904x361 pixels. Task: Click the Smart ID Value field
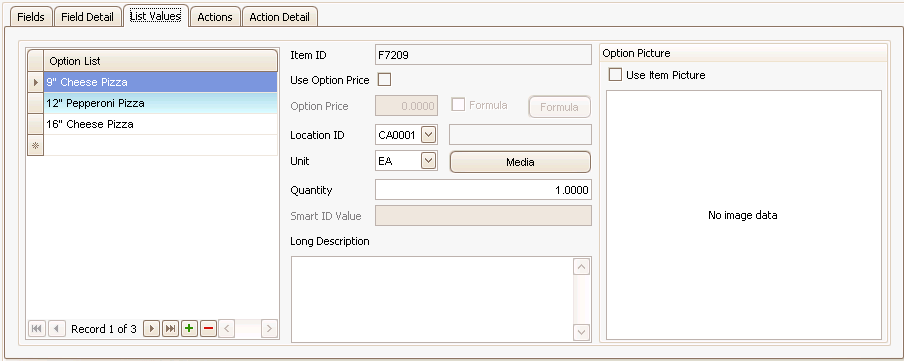483,216
